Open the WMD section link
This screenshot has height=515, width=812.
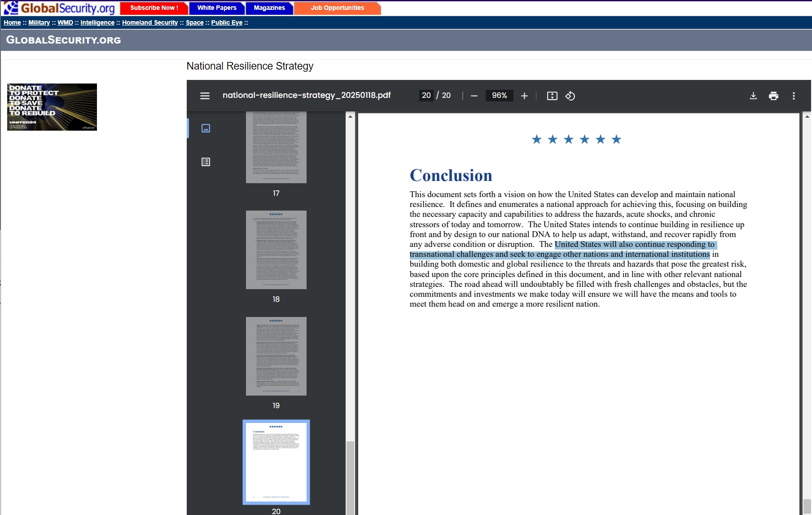coord(65,22)
